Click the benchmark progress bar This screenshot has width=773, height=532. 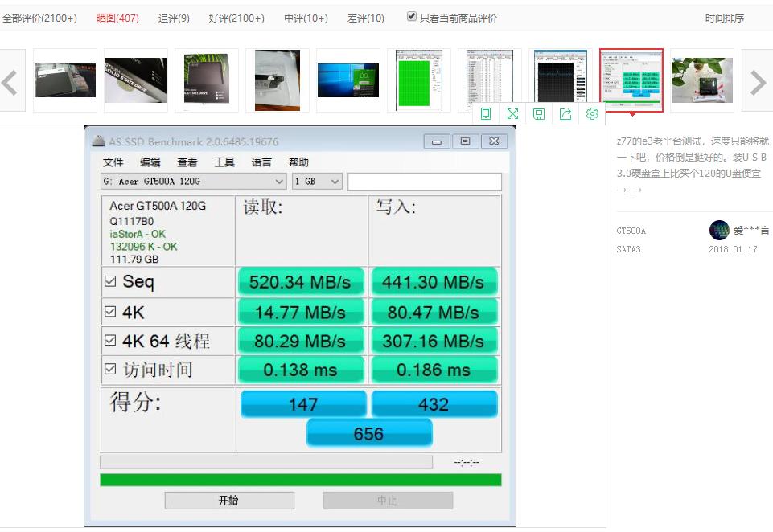pyautogui.click(x=265, y=462)
